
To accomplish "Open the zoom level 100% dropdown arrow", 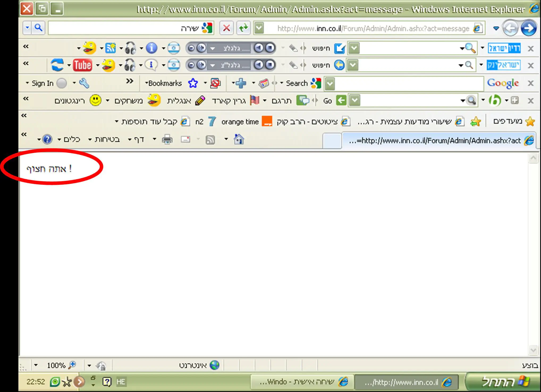I will coord(36,365).
